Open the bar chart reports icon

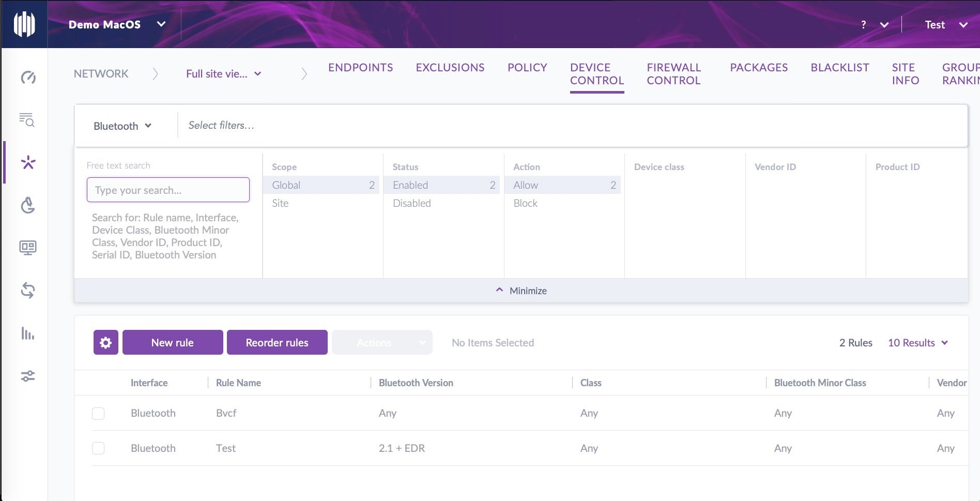[28, 333]
